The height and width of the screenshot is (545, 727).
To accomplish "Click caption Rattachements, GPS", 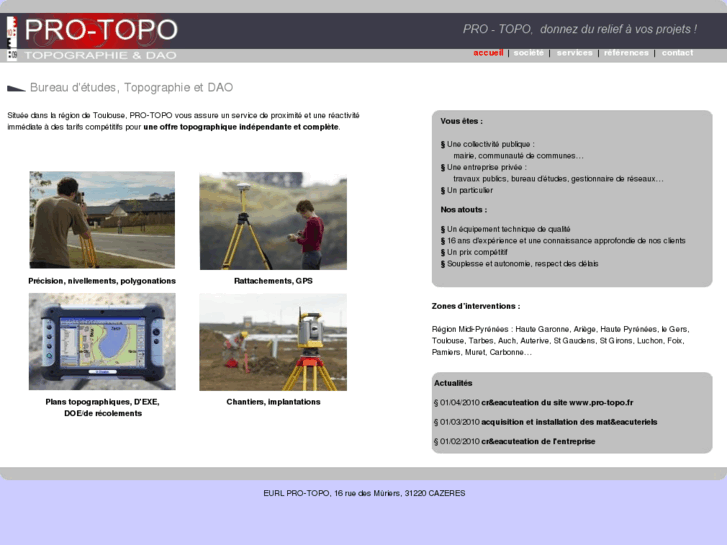I will (x=273, y=281).
